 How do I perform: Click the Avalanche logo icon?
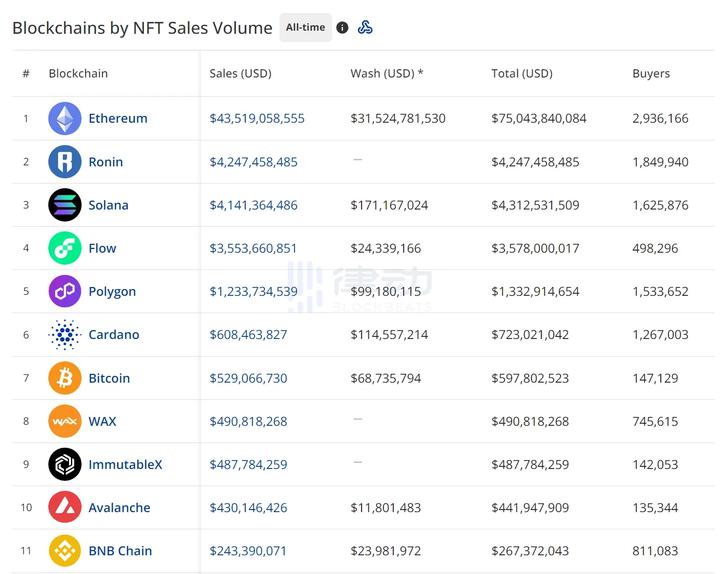pos(65,507)
